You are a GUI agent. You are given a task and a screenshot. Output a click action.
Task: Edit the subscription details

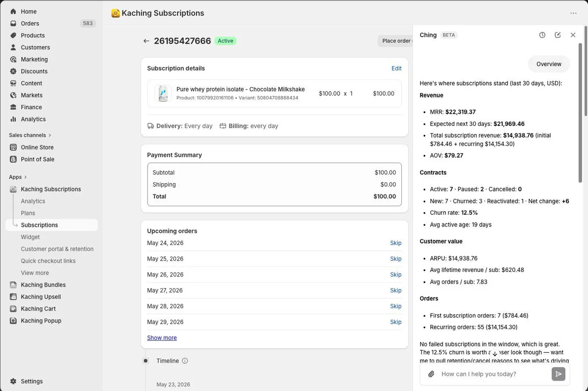click(396, 69)
